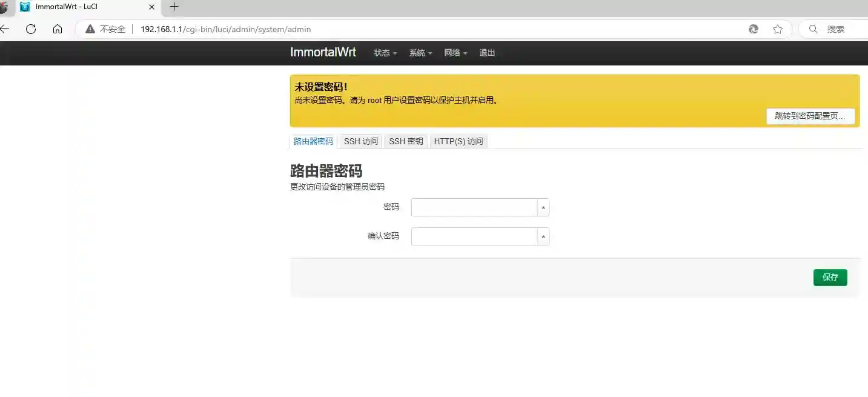
Task: Reveal the 确认密码 password field contents
Action: (543, 236)
